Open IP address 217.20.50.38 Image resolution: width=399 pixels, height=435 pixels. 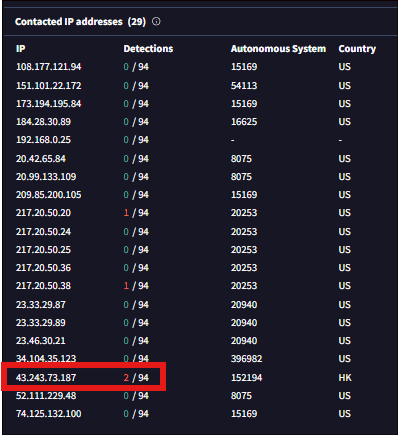pos(43,286)
